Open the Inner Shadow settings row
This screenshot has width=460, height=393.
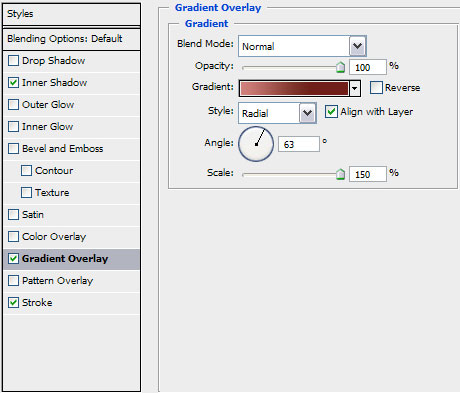tap(71, 83)
